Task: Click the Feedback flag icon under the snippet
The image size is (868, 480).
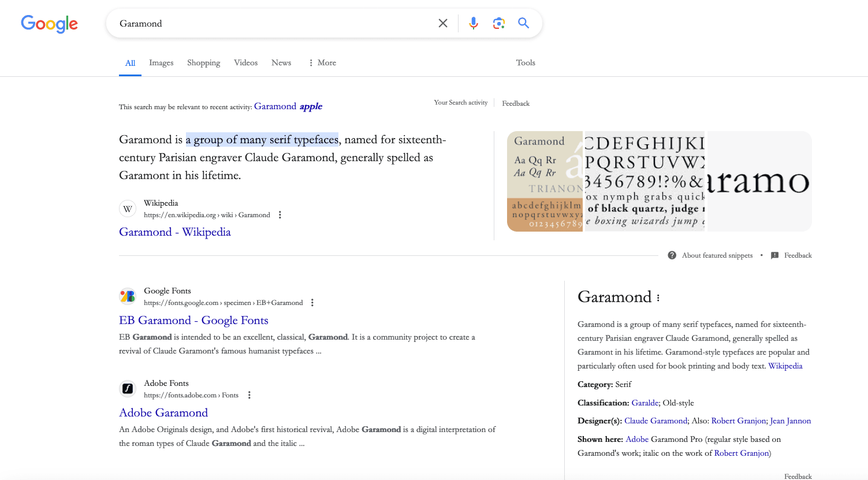Action: (x=774, y=255)
